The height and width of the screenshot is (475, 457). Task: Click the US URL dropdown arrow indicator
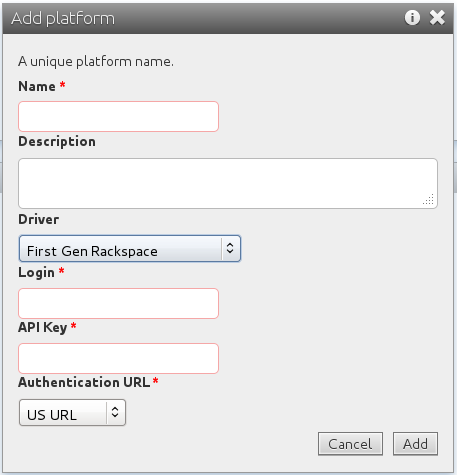(115, 412)
